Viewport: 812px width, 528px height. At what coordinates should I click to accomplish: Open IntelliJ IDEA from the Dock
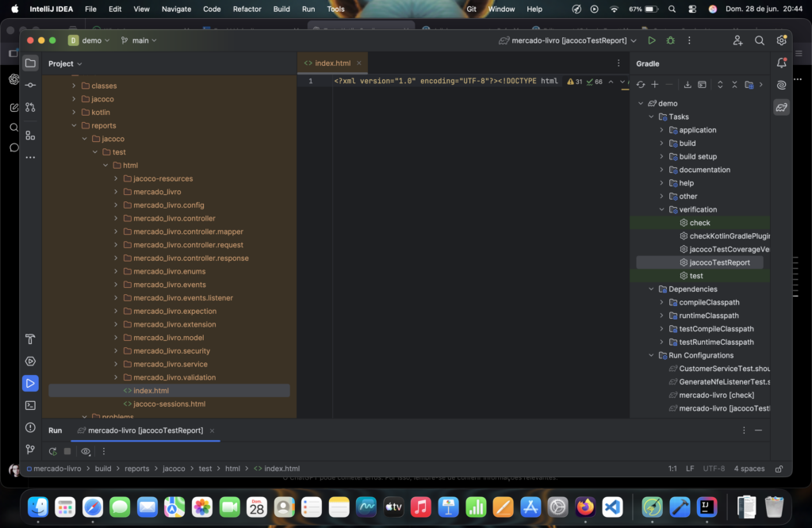[707, 507]
